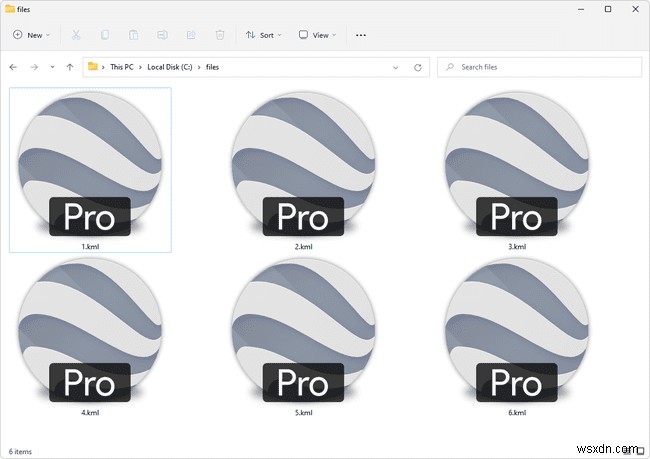Expand address bar history dropdown

395,67
